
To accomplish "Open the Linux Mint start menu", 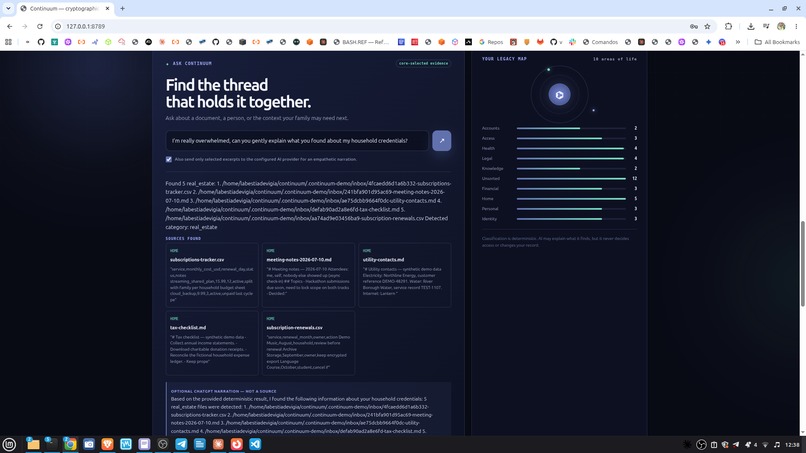I will click(9, 444).
